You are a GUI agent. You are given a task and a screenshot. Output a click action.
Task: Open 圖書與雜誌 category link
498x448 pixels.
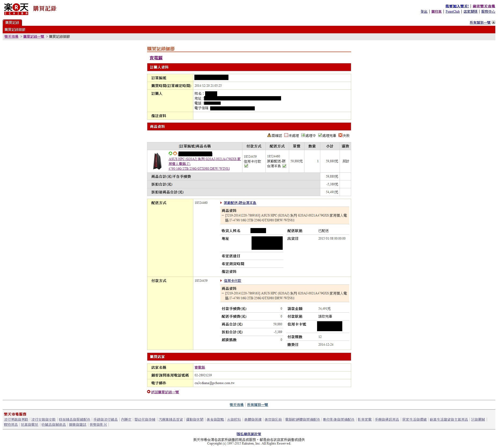click(78, 425)
